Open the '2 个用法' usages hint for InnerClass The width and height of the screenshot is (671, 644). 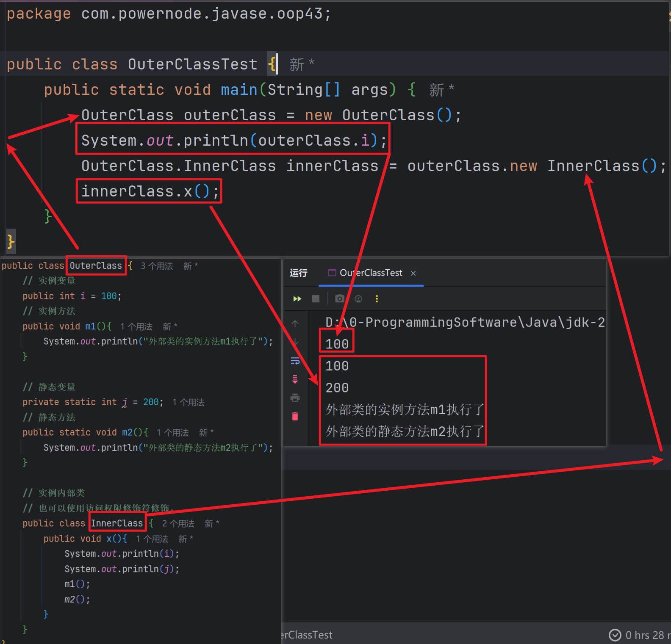178,524
